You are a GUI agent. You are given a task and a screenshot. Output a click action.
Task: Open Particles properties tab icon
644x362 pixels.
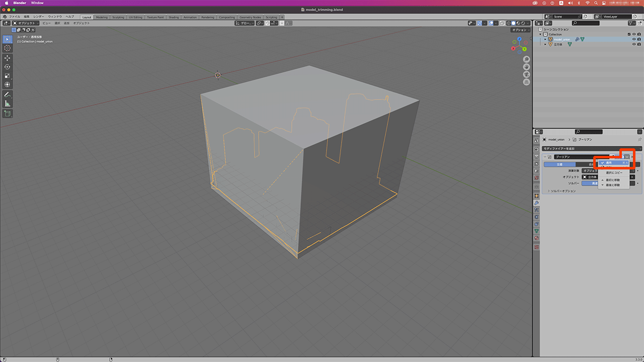(536, 210)
